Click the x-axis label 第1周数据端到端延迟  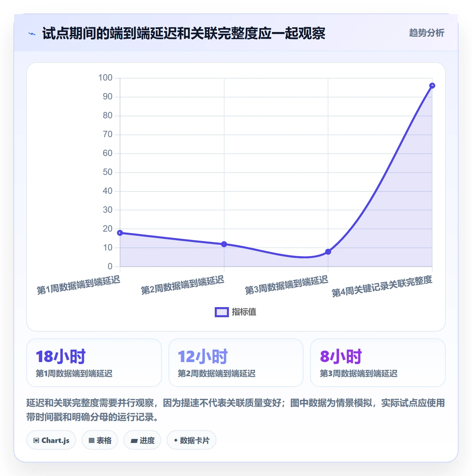(78, 285)
